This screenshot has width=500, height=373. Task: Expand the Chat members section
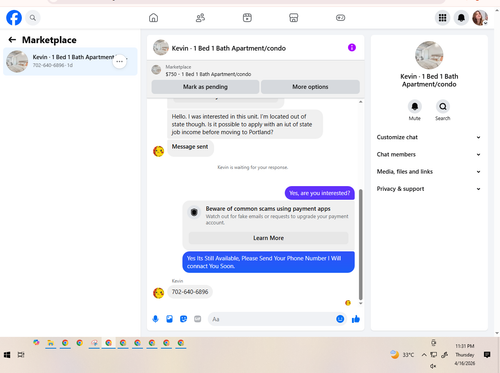coord(429,154)
